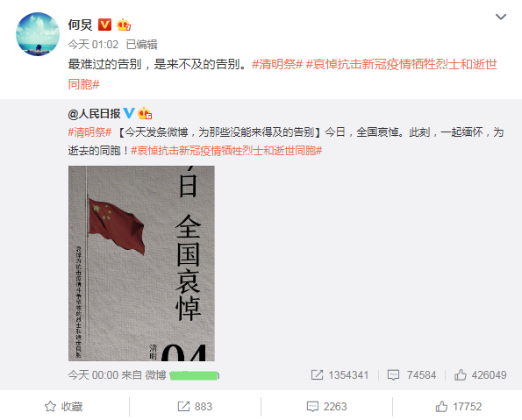Image resolution: width=522 pixels, height=420 pixels.
Task: Click the blue V badge beside 人民日报
Action: tap(129, 113)
